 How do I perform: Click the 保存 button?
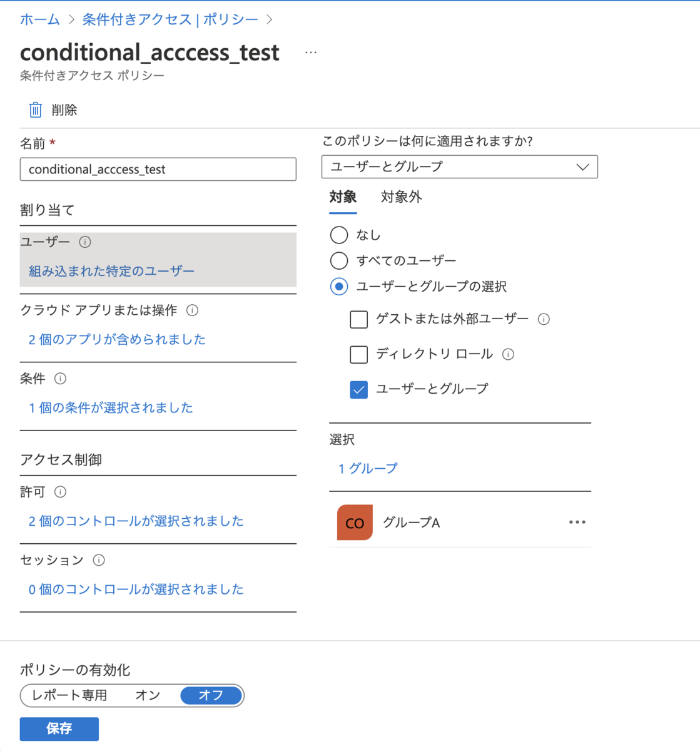[59, 728]
